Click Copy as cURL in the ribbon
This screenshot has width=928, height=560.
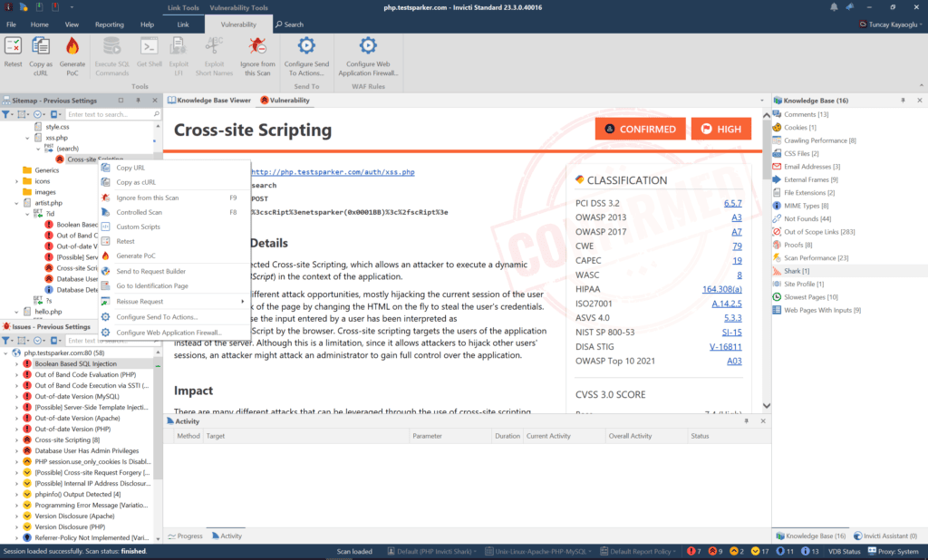pos(41,45)
